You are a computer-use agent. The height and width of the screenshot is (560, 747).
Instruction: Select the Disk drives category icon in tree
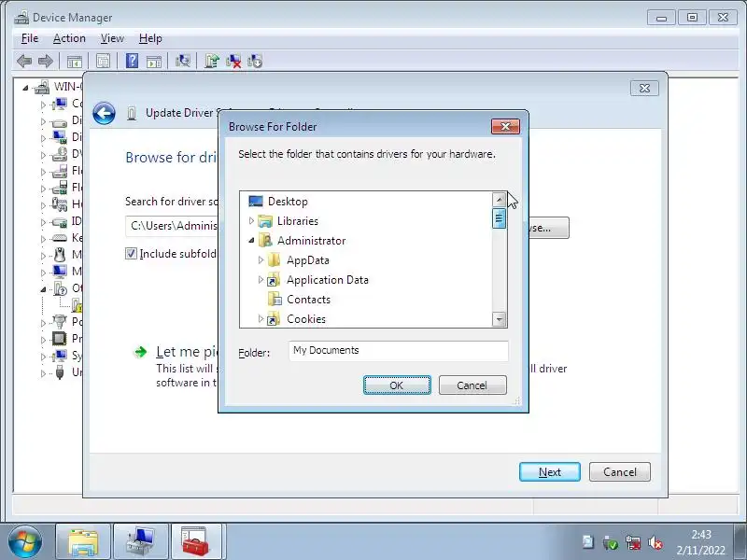coord(60,121)
